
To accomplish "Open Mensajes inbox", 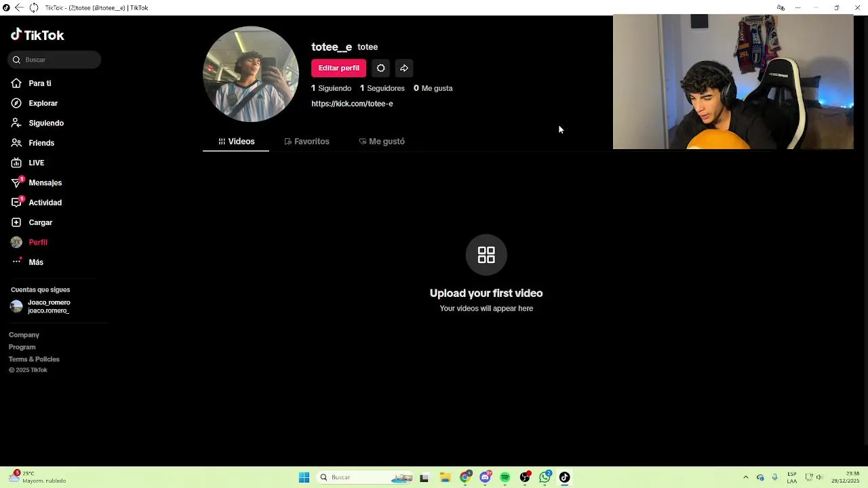I will pyautogui.click(x=45, y=183).
